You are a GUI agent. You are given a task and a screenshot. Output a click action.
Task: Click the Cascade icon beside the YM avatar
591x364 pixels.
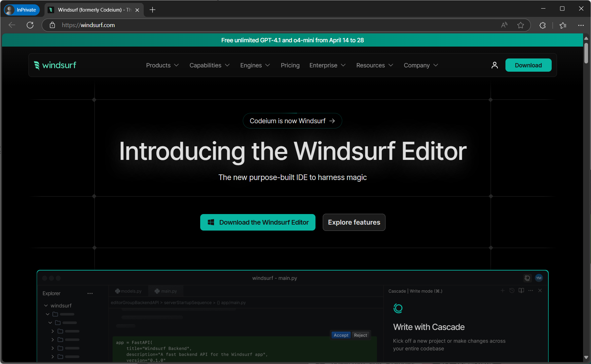(527, 278)
